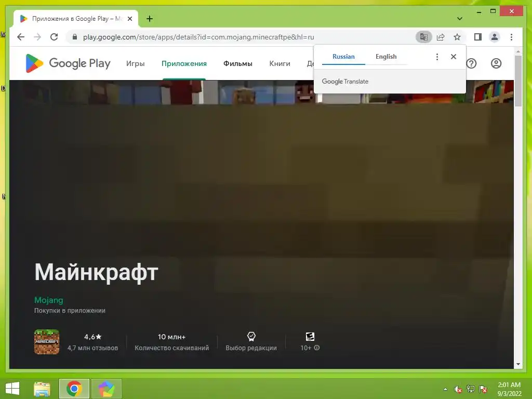The image size is (532, 399).
Task: Open the Windows Start button
Action: [x=12, y=389]
